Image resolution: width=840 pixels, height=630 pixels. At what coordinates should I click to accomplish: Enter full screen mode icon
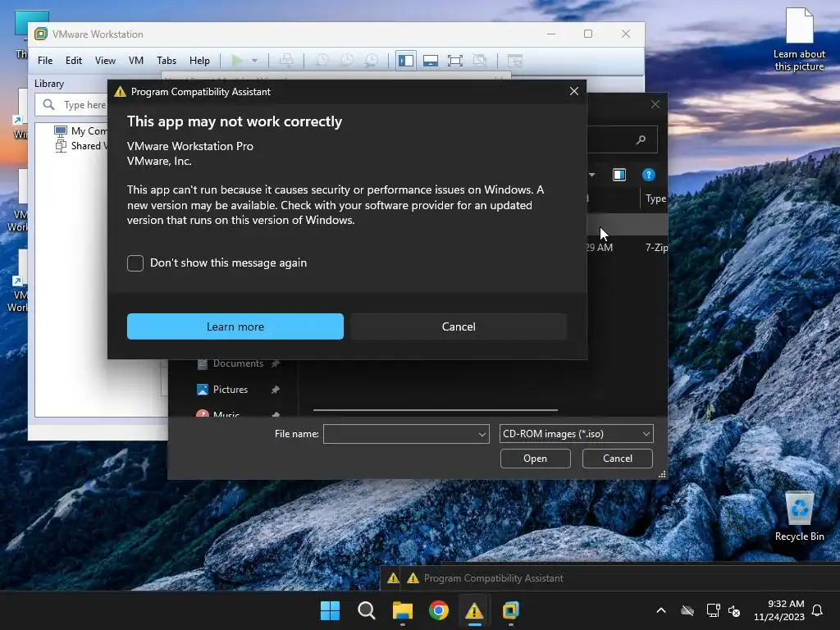[454, 61]
